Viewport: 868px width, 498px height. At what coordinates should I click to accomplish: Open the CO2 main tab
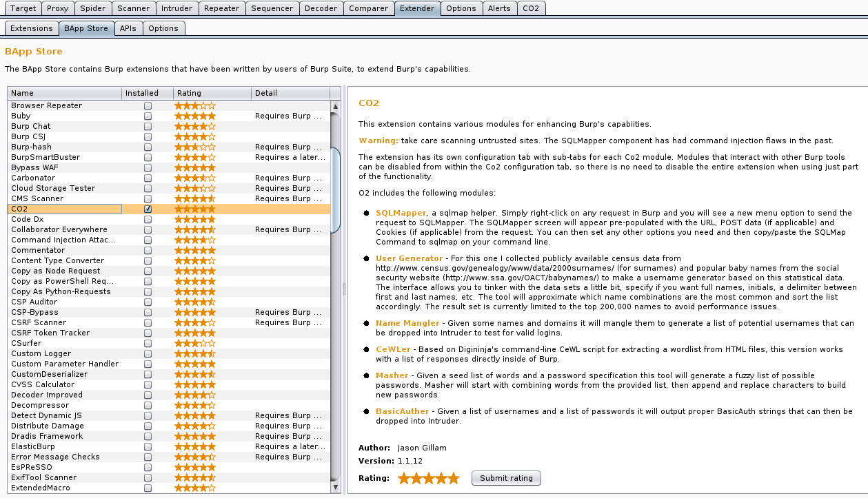coord(531,8)
